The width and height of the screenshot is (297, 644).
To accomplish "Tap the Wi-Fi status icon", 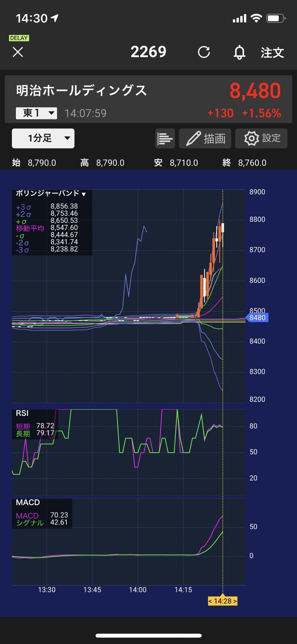I will pos(256,18).
